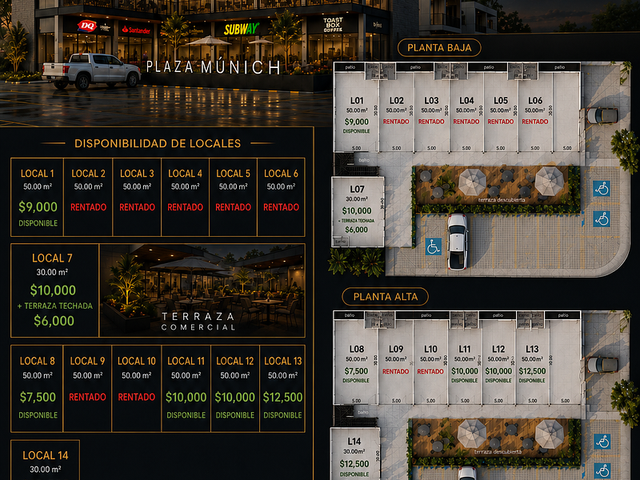640x480 pixels.
Task: Select the Local 14 card
Action: 45,460
